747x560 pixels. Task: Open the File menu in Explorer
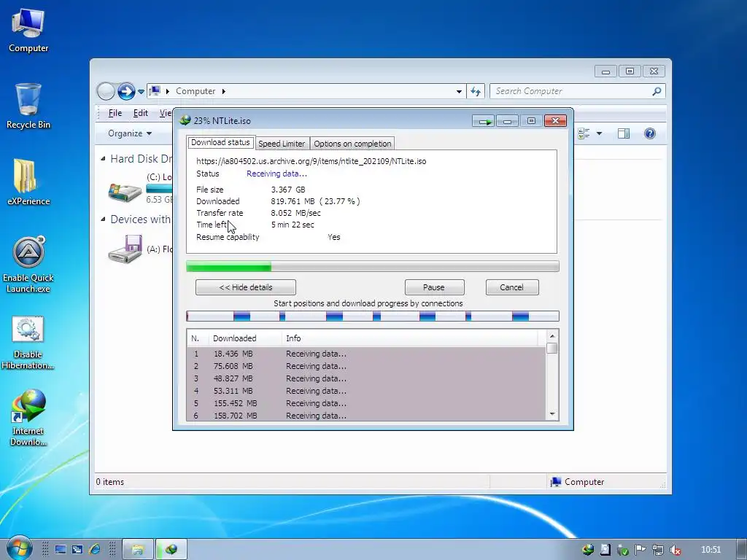click(115, 113)
